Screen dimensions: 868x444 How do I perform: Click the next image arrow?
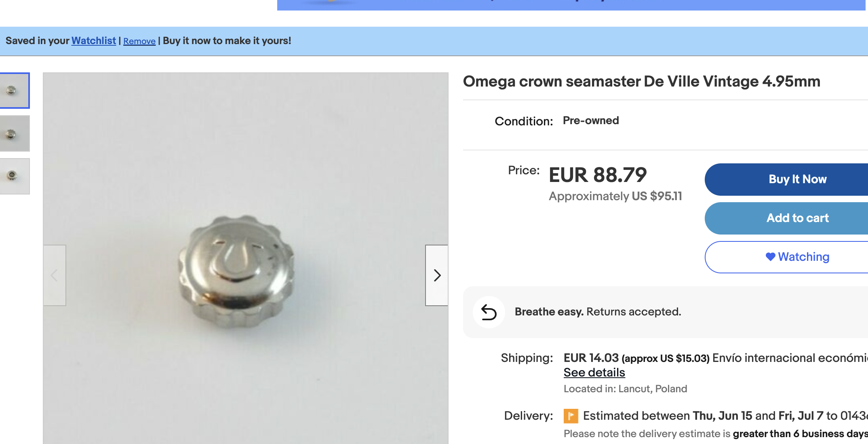(436, 275)
